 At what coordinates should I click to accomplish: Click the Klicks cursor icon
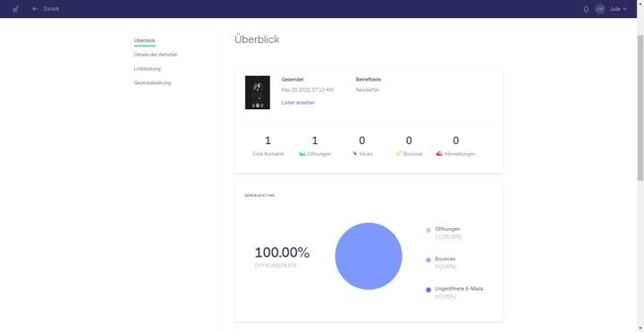coord(355,154)
